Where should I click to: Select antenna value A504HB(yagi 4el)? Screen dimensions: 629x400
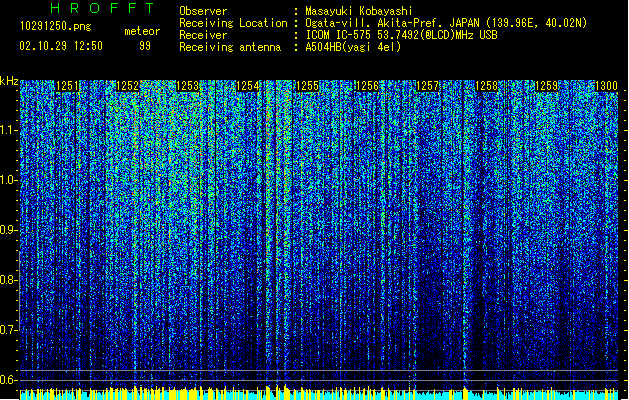(x=353, y=47)
